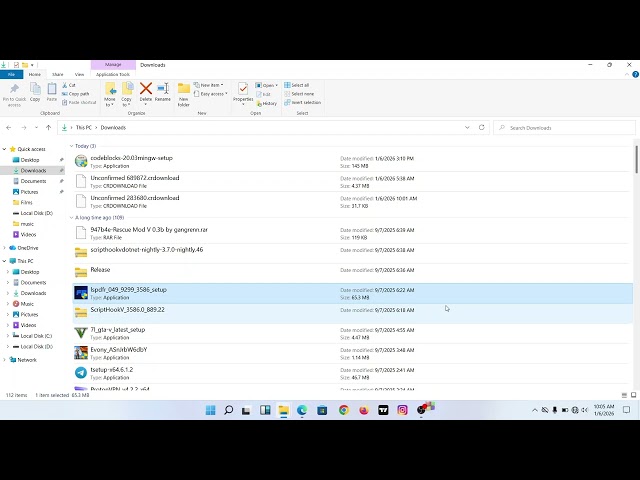Screen dimensions: 640x480
Task: Open the Copy to menu
Action: [127, 94]
